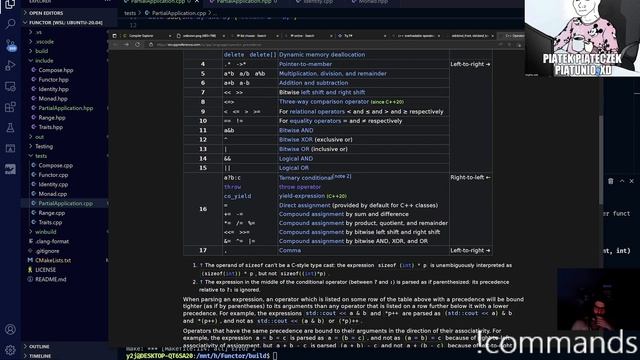Switch to PartialApplication.hpp editor tab
The width and height of the screenshot is (640, 360).
[244, 2]
